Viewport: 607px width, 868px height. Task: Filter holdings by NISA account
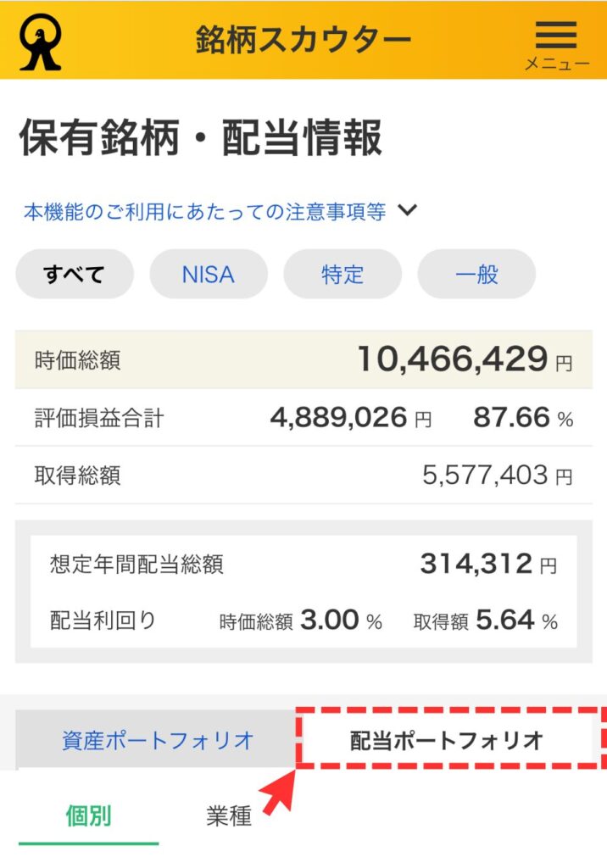click(208, 274)
